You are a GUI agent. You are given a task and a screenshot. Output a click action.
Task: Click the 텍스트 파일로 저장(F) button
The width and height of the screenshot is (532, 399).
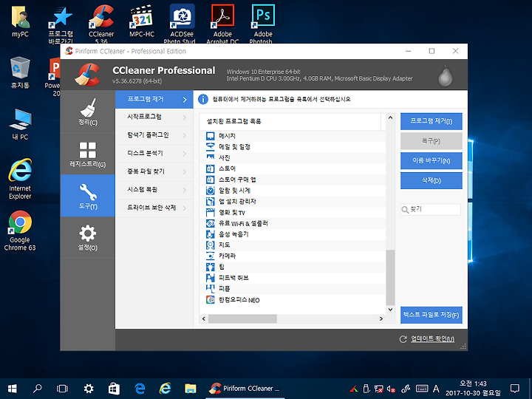coord(432,315)
